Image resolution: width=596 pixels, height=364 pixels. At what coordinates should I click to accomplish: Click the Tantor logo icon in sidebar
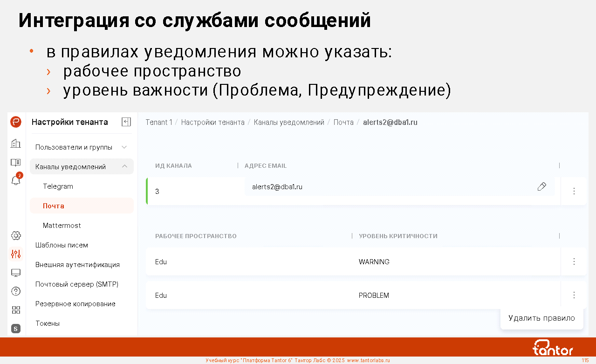point(16,122)
